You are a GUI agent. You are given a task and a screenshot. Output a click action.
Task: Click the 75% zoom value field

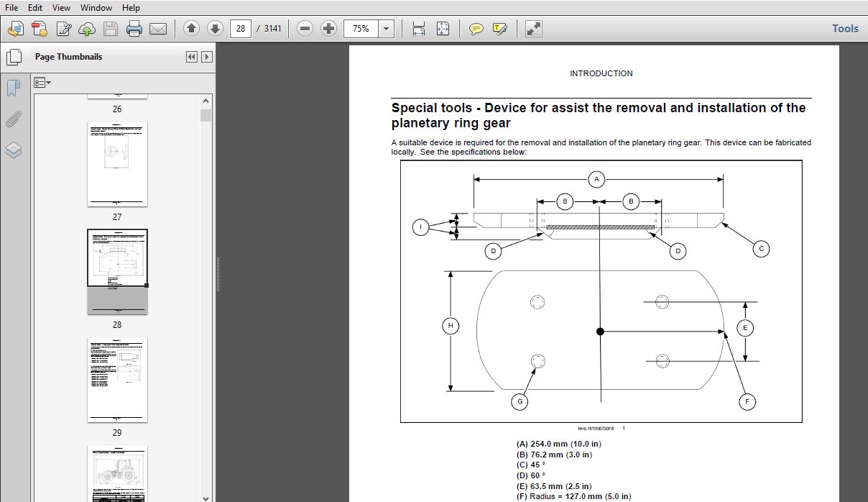pos(361,29)
